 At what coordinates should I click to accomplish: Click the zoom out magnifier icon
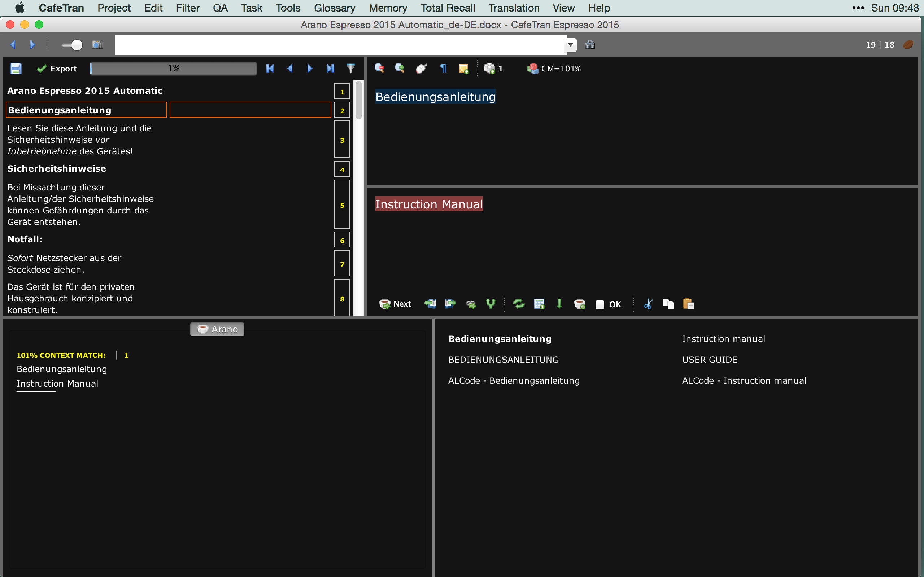pyautogui.click(x=379, y=68)
